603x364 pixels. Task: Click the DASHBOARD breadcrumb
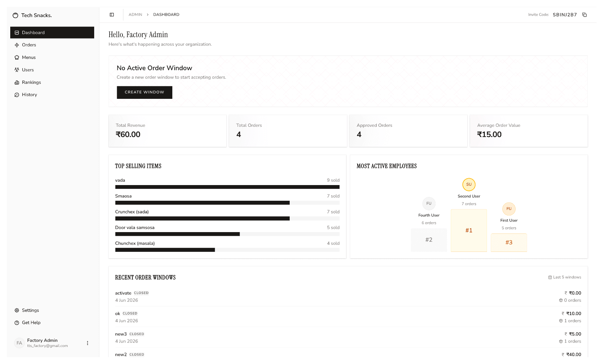166,15
